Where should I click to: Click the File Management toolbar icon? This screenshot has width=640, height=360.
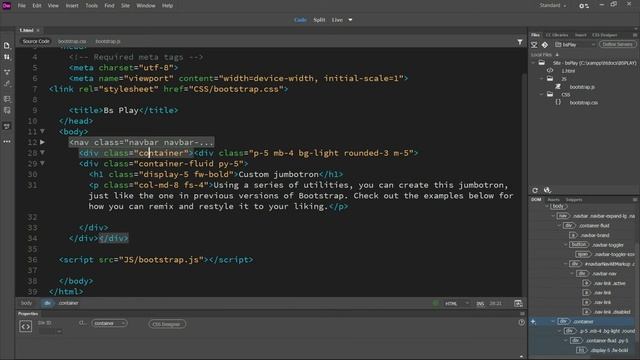tap(7, 57)
